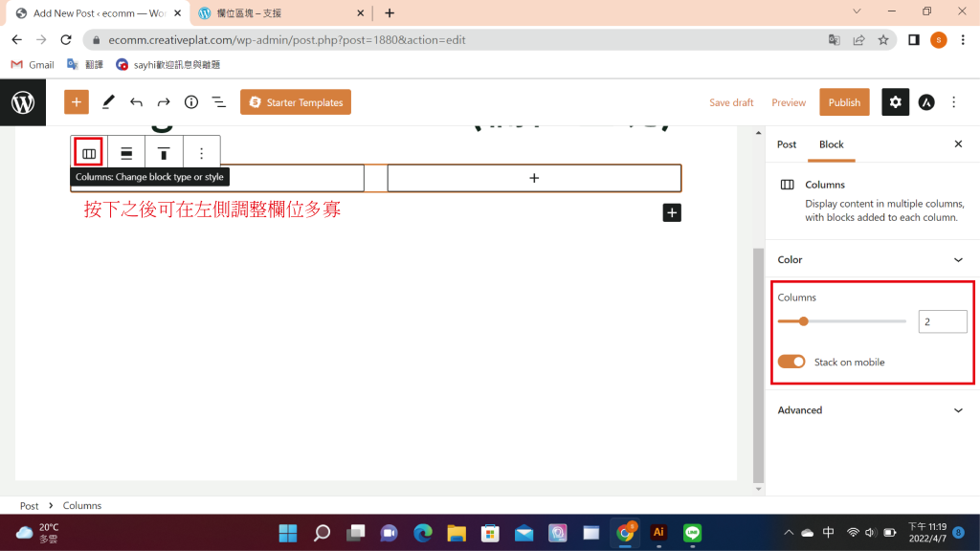Click the Columns count slider
Viewport: 980px width, 551px height.
(x=841, y=321)
